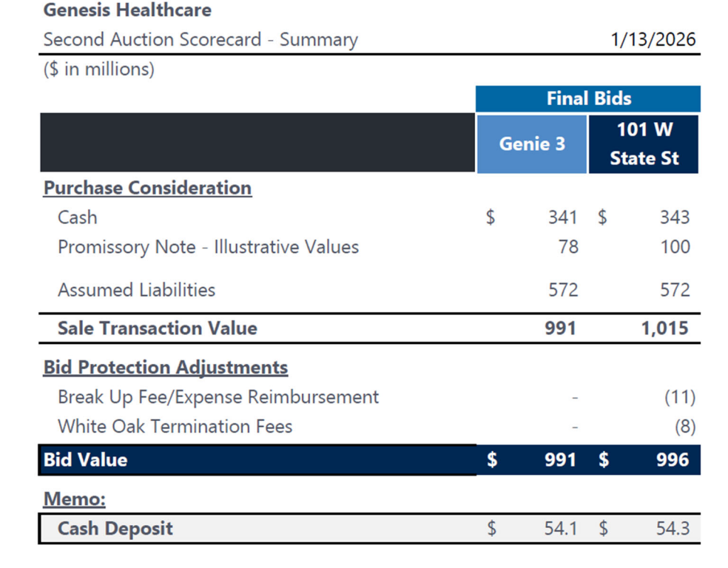728x568 pixels.
Task: Select the Assumed Liabilities row label
Action: [136, 290]
